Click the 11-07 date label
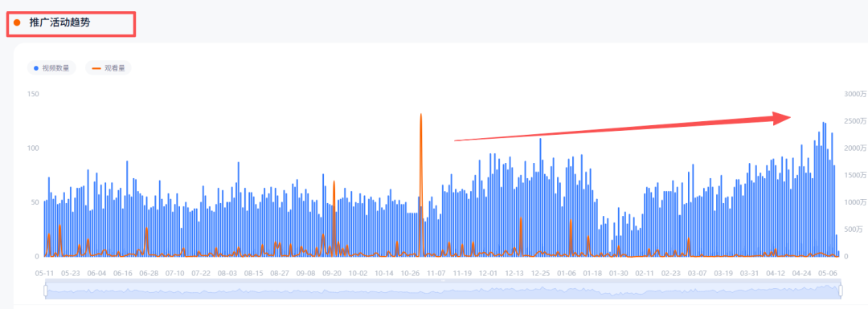 (x=436, y=273)
